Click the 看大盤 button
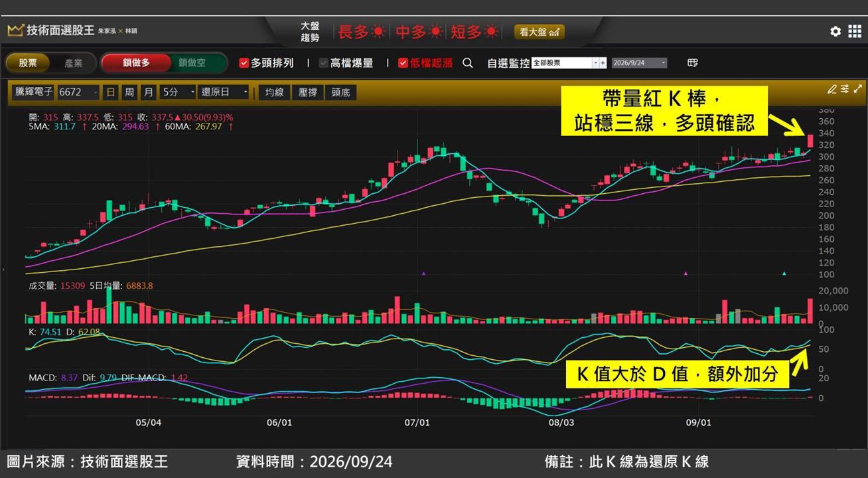 pyautogui.click(x=540, y=31)
